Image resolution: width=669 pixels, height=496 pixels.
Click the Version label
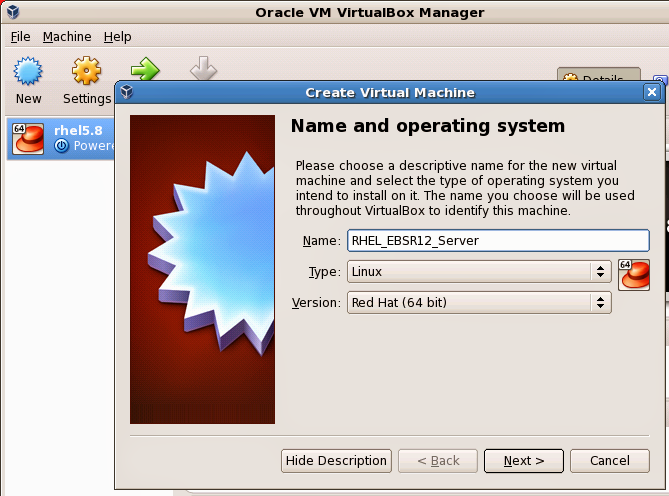tap(316, 303)
